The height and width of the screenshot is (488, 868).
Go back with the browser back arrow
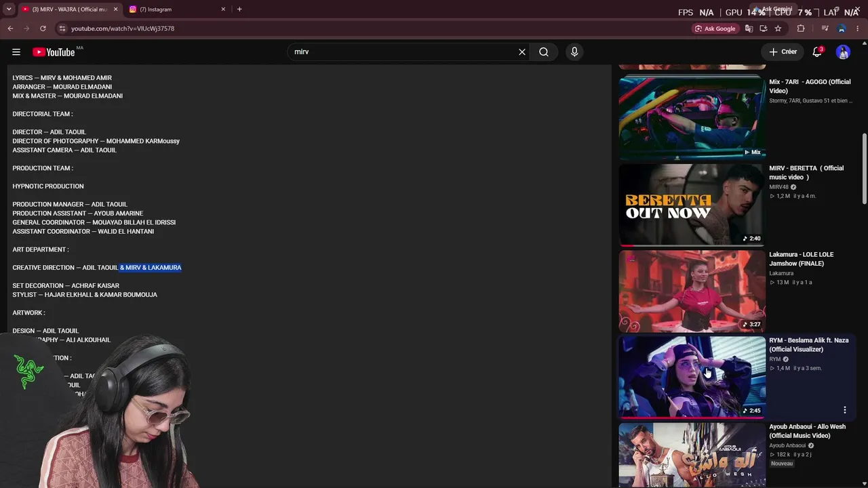pos(10,28)
